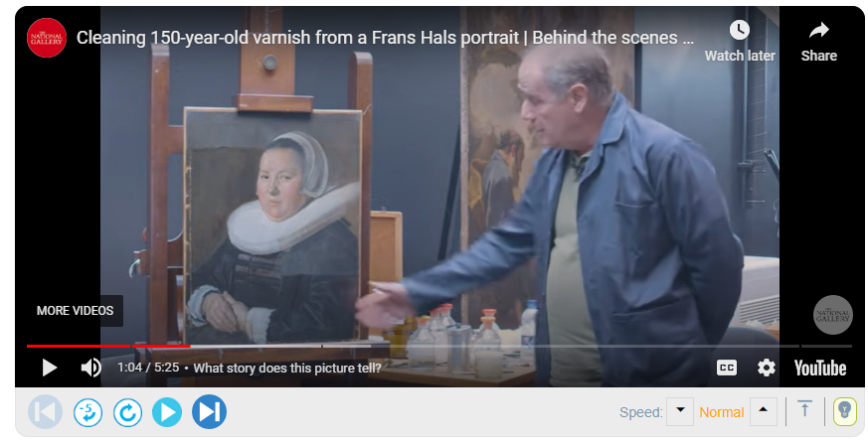Viewport: 868px width, 446px height.
Task: Open video on YouTube logo
Action: pos(820,368)
